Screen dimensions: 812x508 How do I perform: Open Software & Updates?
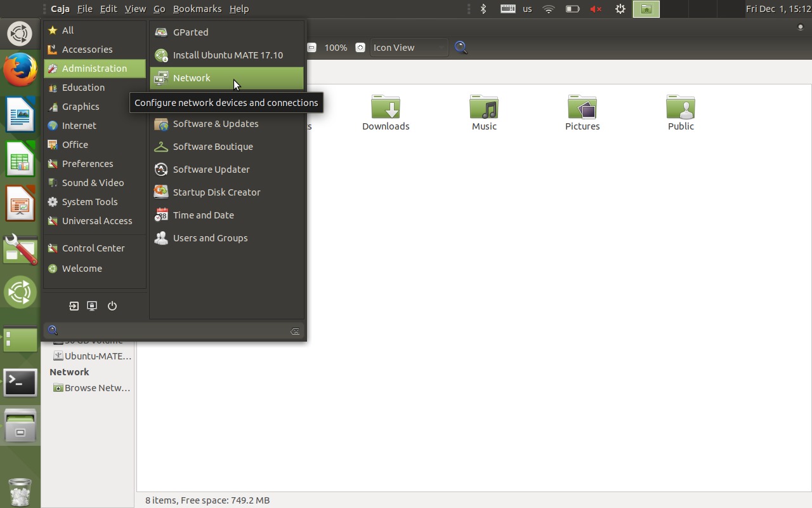pyautogui.click(x=226, y=124)
